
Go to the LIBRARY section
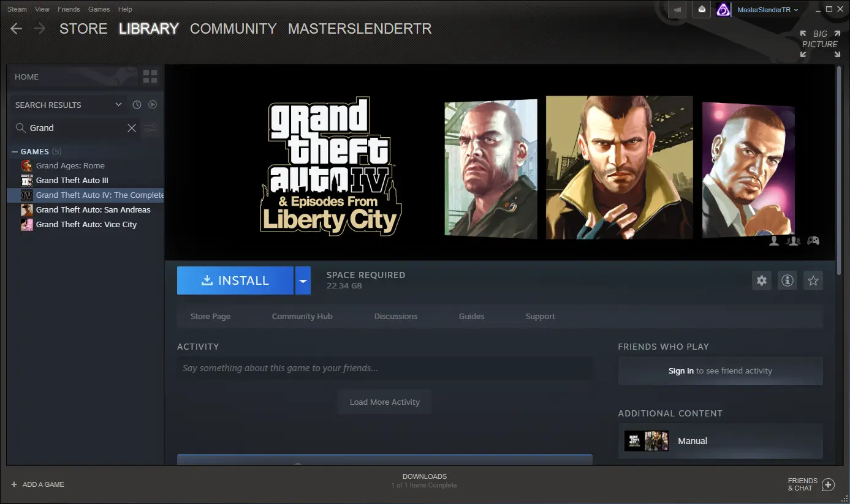(x=149, y=29)
